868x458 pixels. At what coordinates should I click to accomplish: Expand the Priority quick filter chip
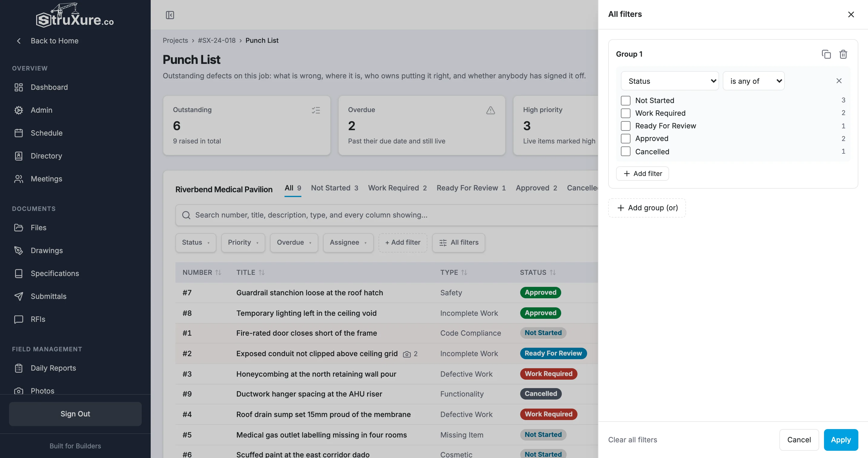(243, 243)
